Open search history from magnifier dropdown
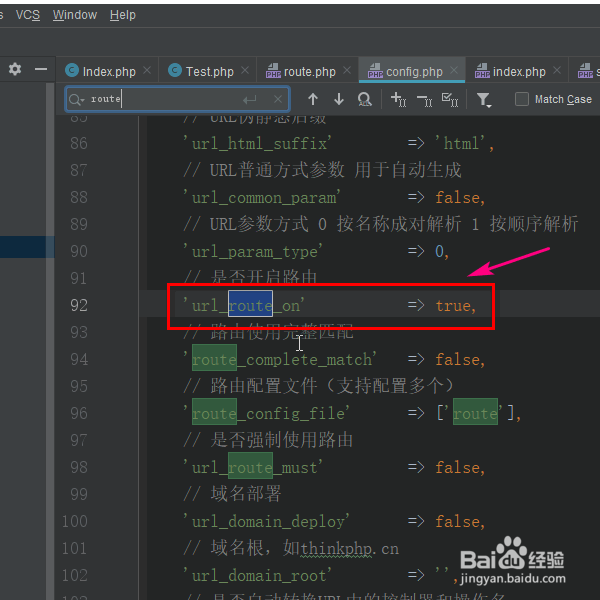The width and height of the screenshot is (600, 600). point(77,99)
